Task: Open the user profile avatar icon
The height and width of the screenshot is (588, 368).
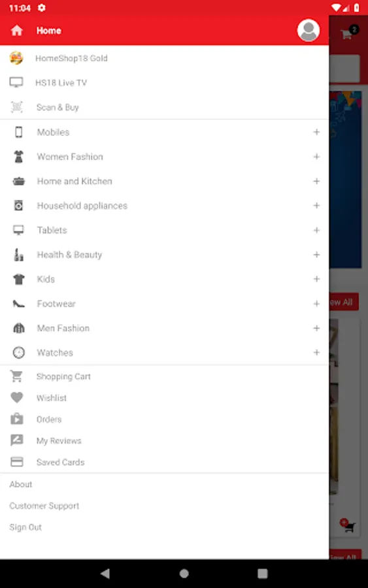Action: click(309, 30)
